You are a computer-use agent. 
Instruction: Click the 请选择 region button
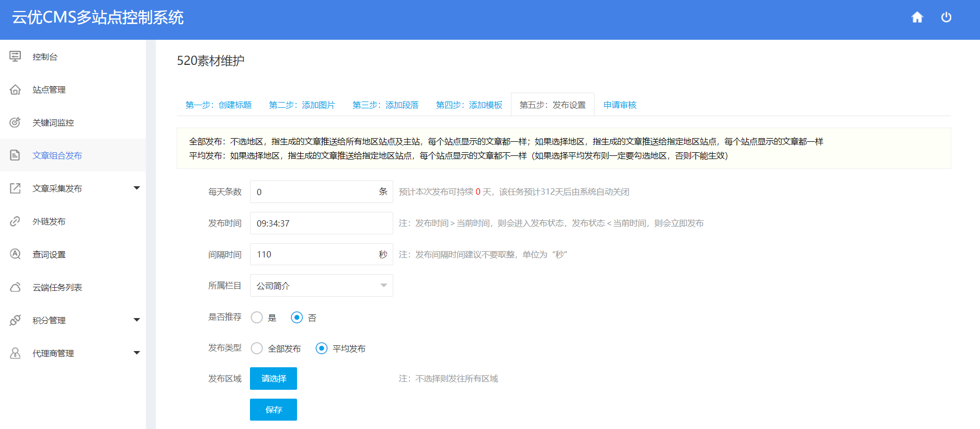pos(274,378)
